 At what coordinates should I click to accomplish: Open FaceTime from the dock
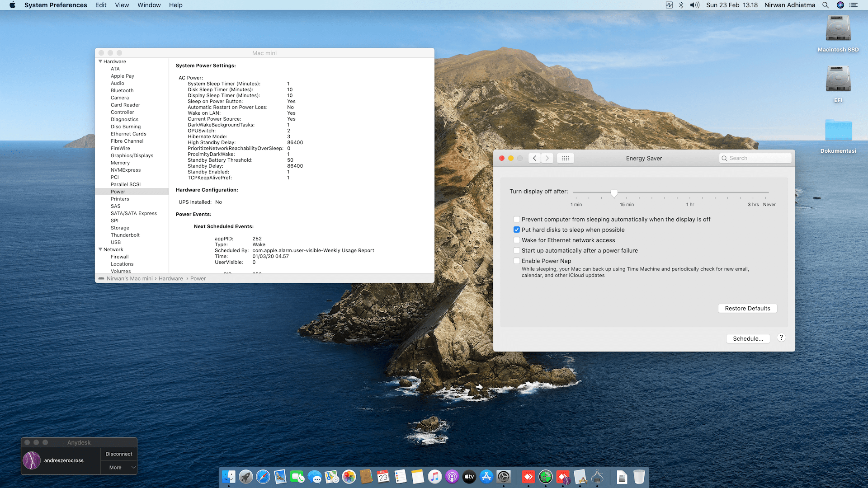pos(297,477)
